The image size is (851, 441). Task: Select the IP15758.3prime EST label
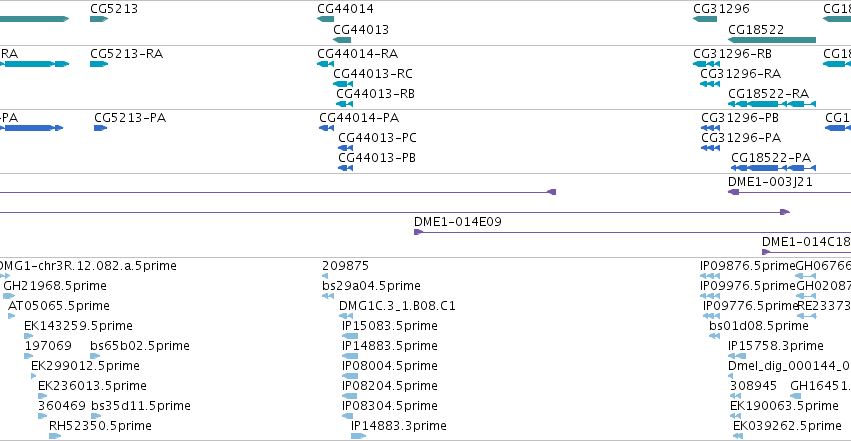(x=776, y=346)
